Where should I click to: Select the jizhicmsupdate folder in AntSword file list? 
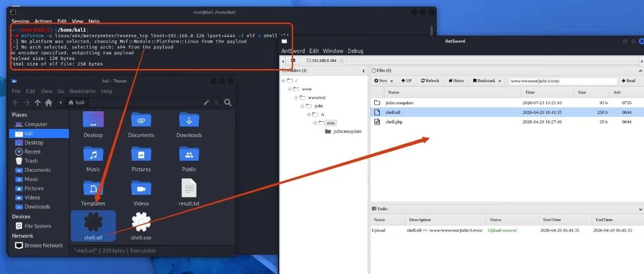click(x=399, y=103)
